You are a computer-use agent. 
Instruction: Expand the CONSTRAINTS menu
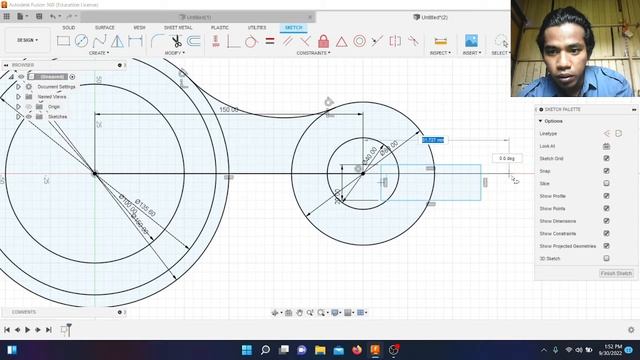click(x=313, y=53)
